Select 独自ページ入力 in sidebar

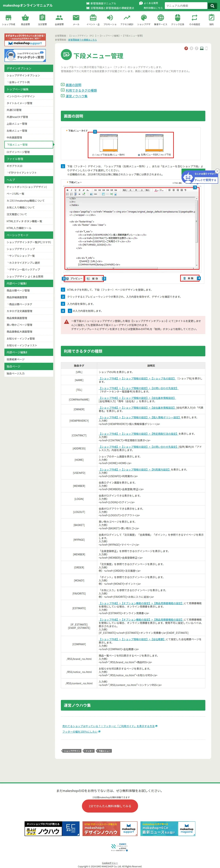click(x=29, y=373)
